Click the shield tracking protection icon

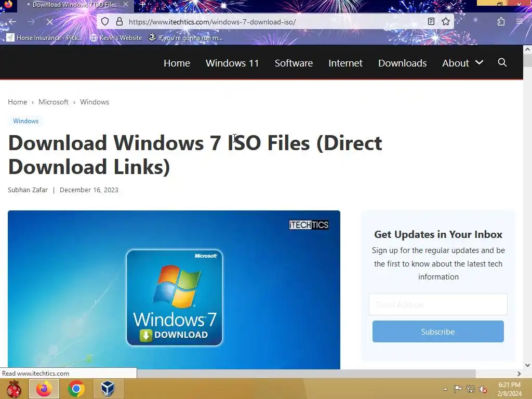click(105, 22)
